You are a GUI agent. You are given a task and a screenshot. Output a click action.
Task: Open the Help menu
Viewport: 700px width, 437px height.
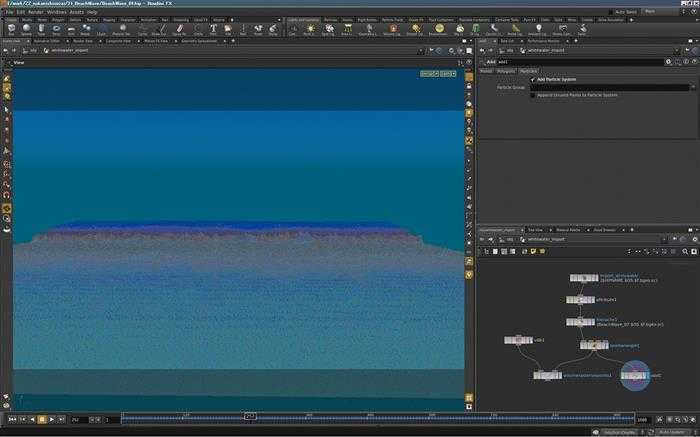coord(92,12)
